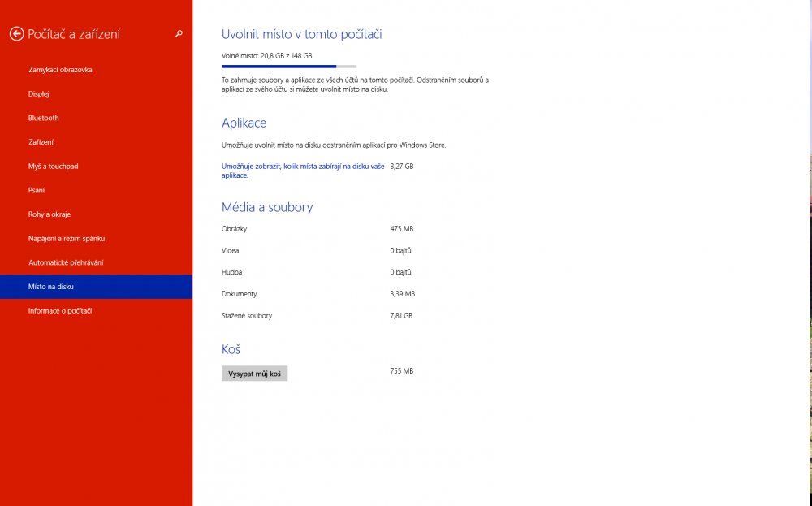
Task: Click the Vysypat můj koš button
Action: pyautogui.click(x=254, y=372)
